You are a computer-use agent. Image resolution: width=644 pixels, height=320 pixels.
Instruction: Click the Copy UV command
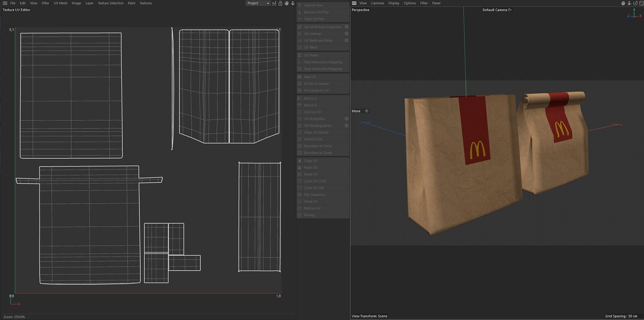coord(323,161)
